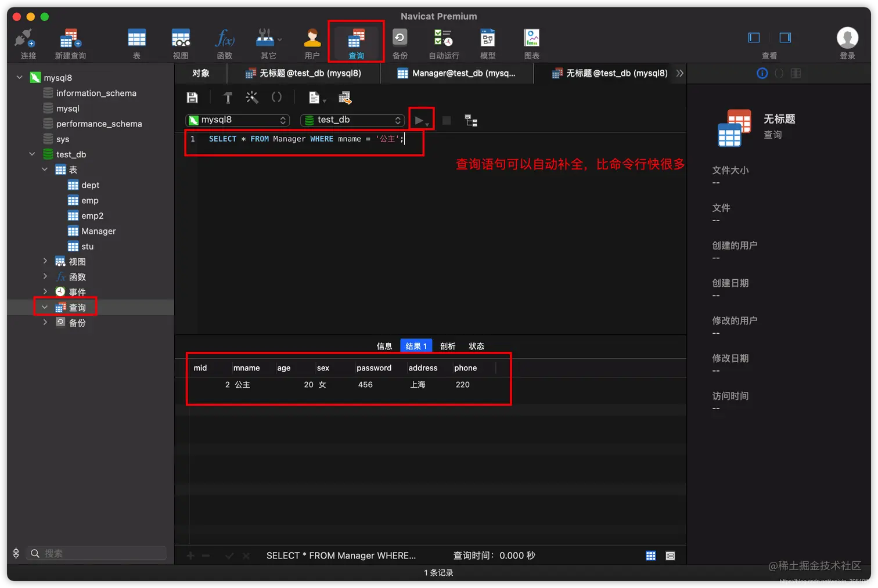Select the 结果 1 result tab

tap(416, 346)
